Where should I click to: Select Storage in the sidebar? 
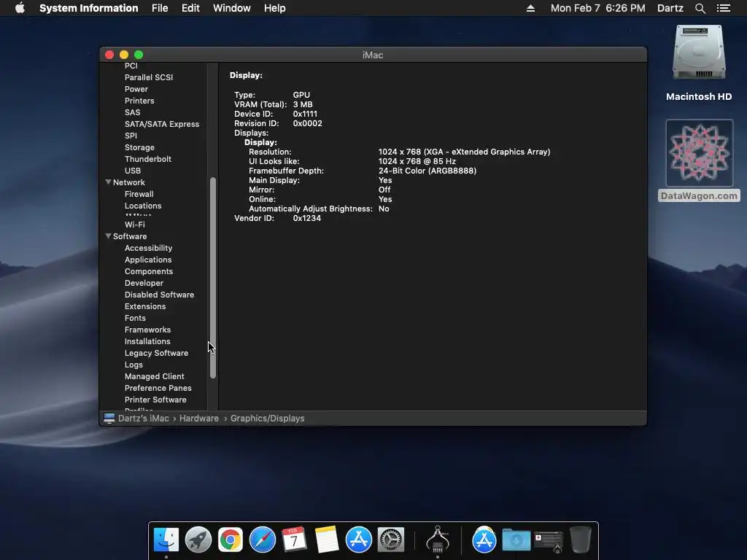tap(139, 147)
